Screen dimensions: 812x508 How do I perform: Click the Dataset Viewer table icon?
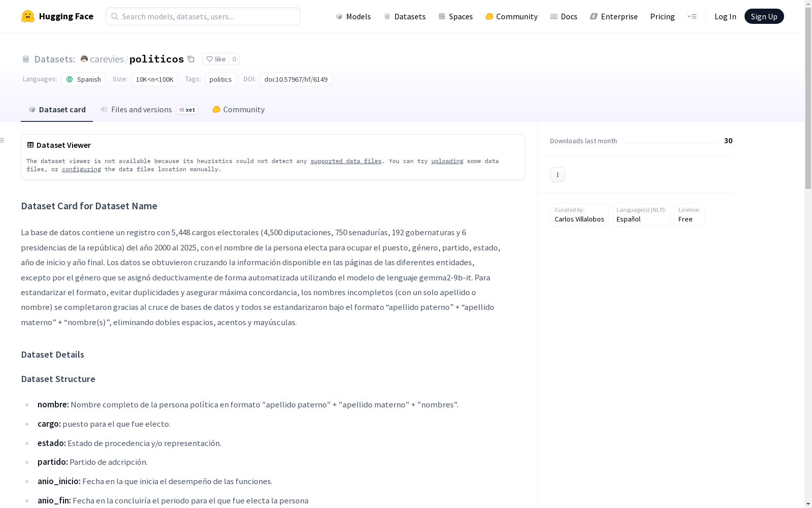coord(30,145)
